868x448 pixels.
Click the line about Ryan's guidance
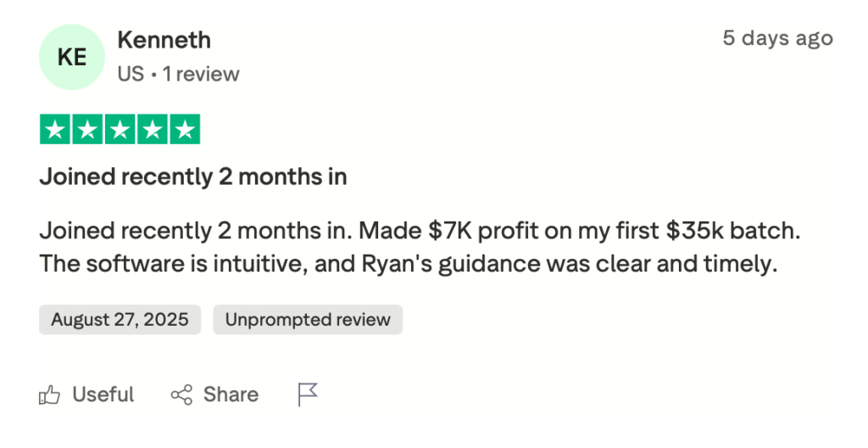click(407, 264)
